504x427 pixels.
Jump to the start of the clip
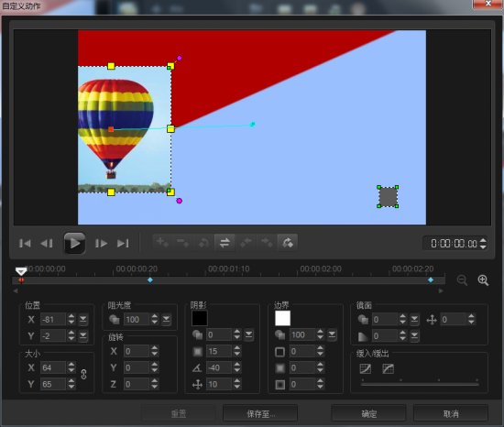[x=25, y=243]
